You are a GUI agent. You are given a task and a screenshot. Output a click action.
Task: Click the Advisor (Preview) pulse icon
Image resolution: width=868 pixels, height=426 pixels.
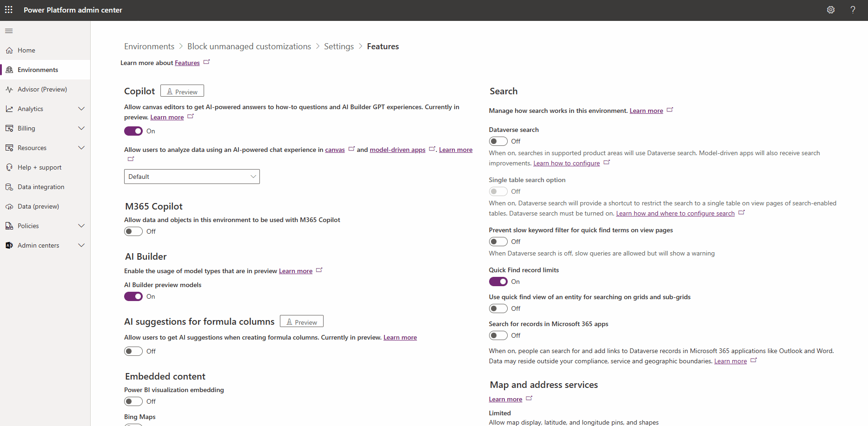pyautogui.click(x=9, y=89)
